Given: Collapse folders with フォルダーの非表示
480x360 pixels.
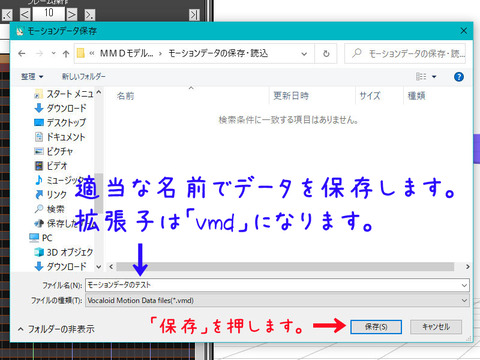Looking at the screenshot, I should [56, 329].
